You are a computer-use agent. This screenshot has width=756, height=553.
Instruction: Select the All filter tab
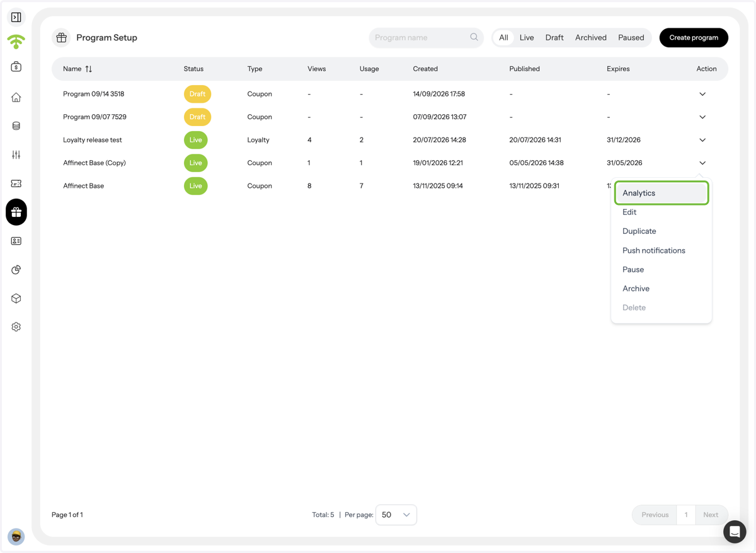pos(503,38)
